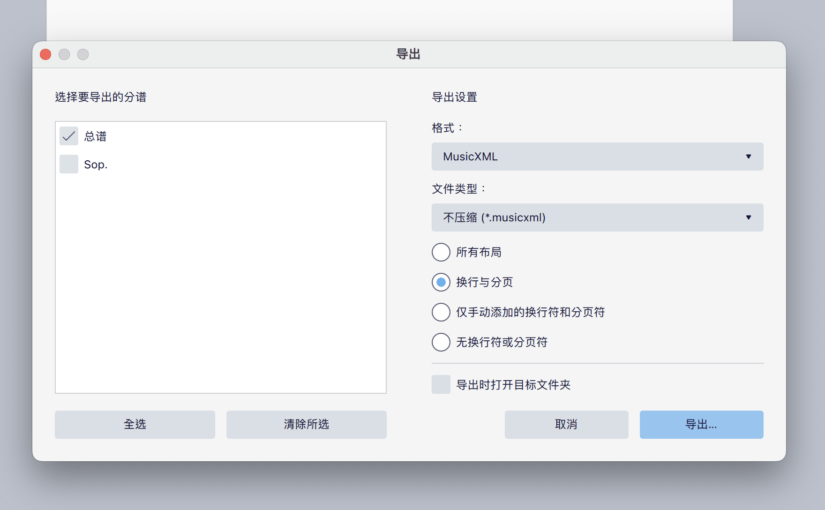
Task: Enable 导出时打开目标文件夹 checkbox
Action: (x=441, y=384)
